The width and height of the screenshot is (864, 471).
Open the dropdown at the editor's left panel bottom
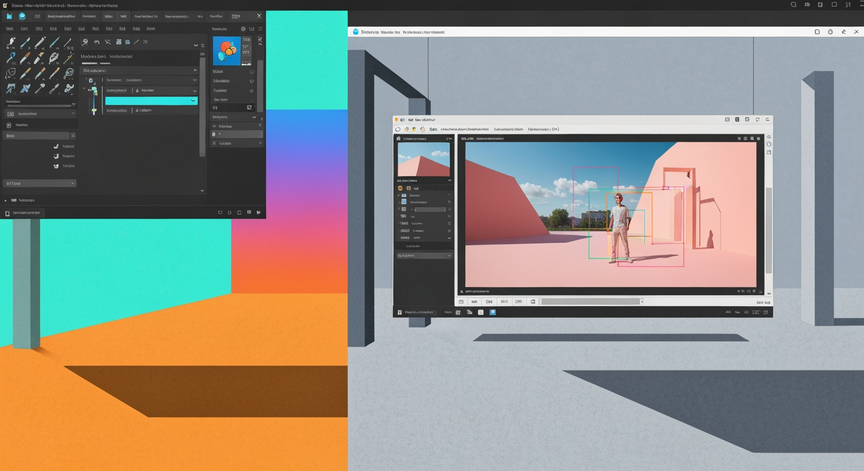pos(424,256)
